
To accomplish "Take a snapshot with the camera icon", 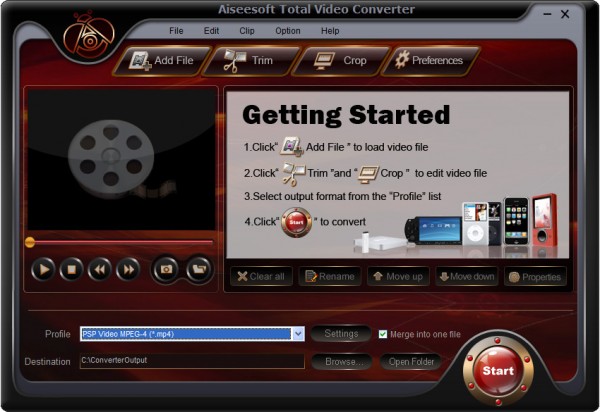I will point(166,270).
